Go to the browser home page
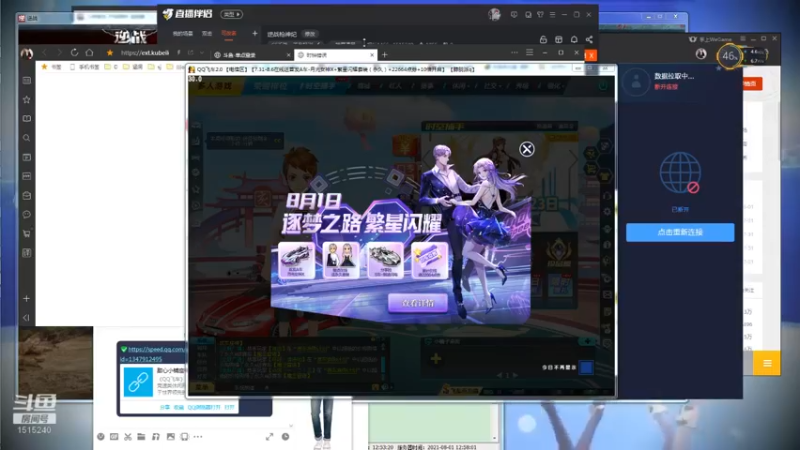The image size is (800, 450). [x=89, y=53]
